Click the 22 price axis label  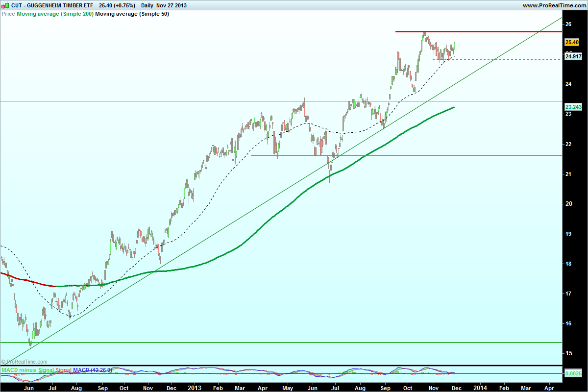567,144
